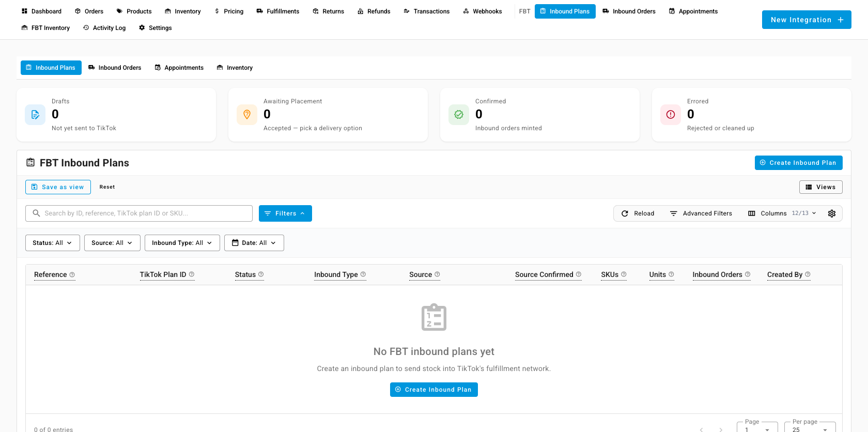Click the Drafts card document icon
868x432 pixels.
[35, 115]
